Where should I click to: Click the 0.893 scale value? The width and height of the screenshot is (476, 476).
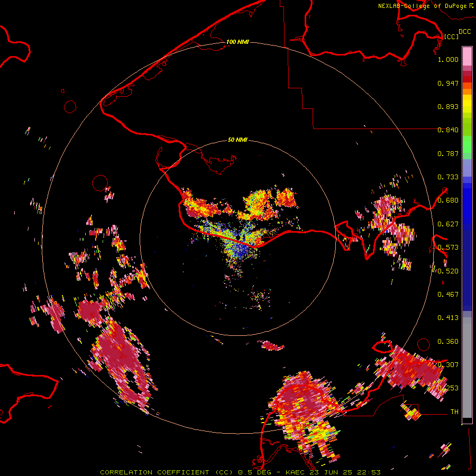coord(448,106)
